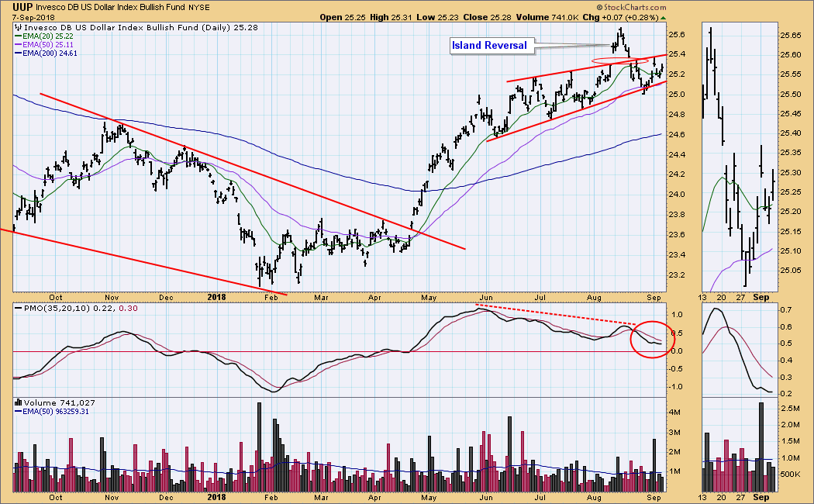Click the 25.35 label on the zoom panel axis
Screen dimensions: 814x504
[791, 153]
